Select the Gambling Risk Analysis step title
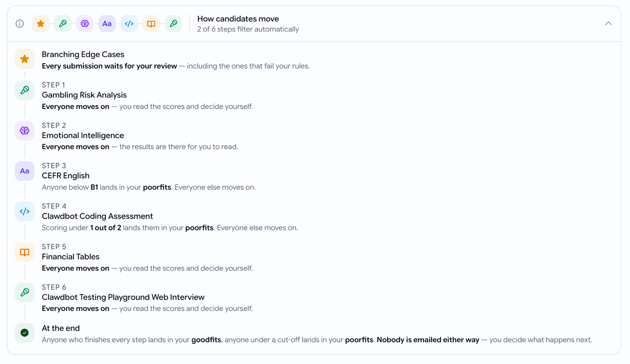630x364 pixels. [x=84, y=95]
